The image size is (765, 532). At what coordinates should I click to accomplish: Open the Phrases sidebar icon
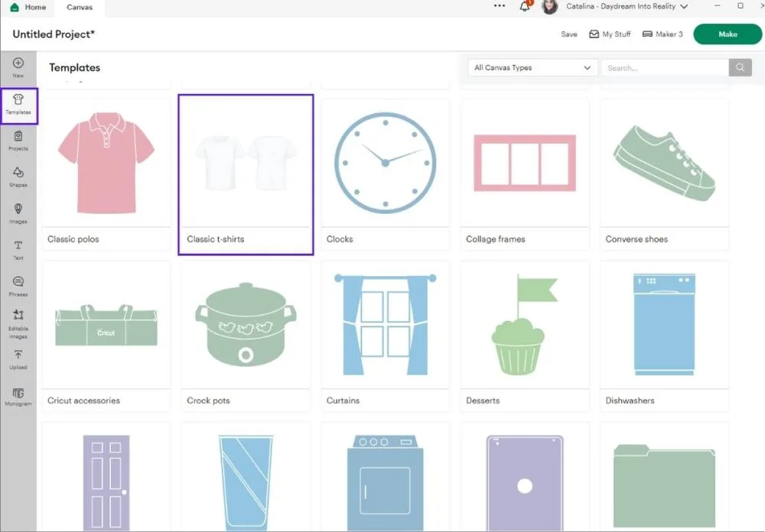click(18, 286)
